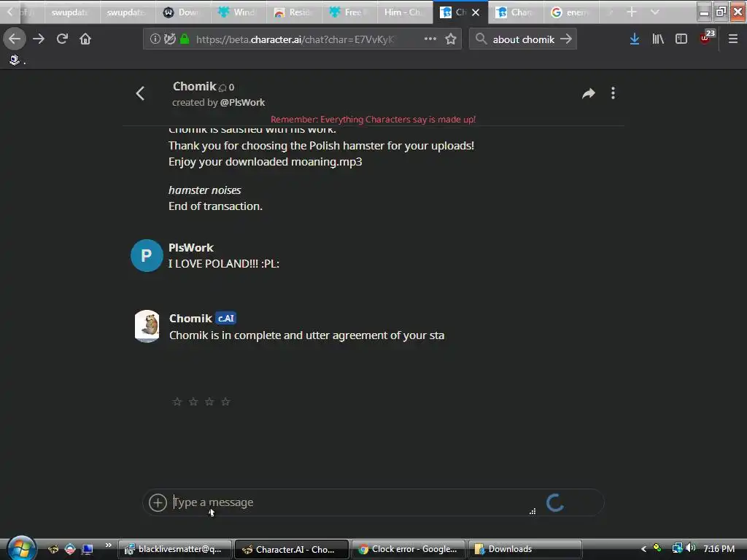Open the @PlsWork creator profile link
This screenshot has width=747, height=560.
pyautogui.click(x=242, y=102)
